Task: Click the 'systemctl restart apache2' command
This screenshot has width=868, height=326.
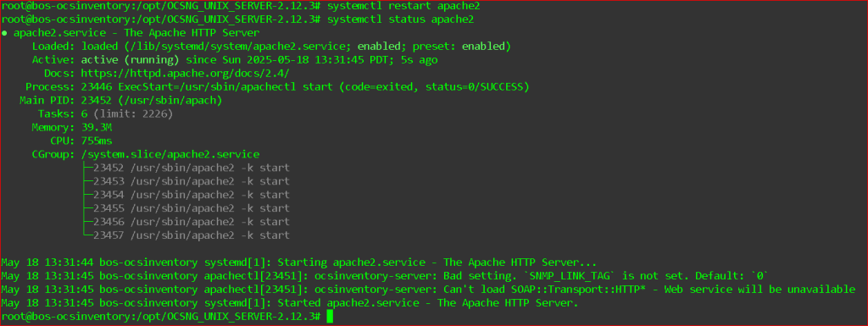Action: click(403, 6)
